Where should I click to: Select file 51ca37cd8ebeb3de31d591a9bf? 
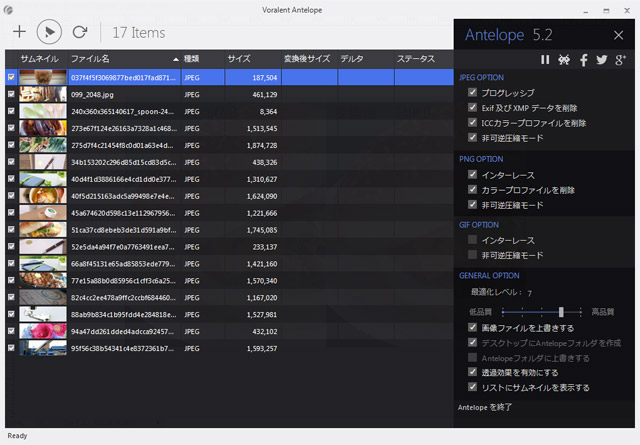click(x=124, y=230)
